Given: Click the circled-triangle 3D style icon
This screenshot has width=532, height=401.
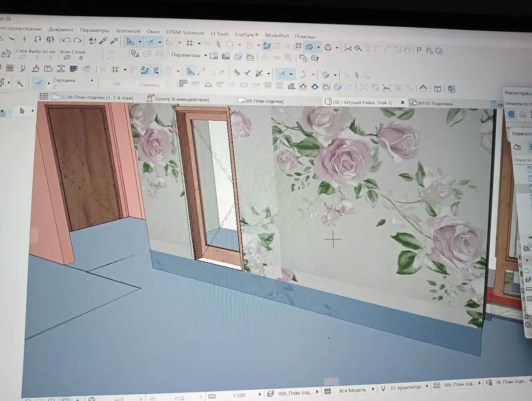Looking at the screenshot, I should (x=328, y=48).
